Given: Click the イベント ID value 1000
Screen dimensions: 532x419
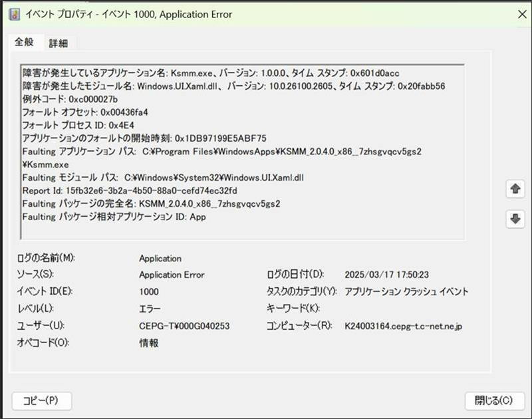Looking at the screenshot, I should click(x=149, y=292).
